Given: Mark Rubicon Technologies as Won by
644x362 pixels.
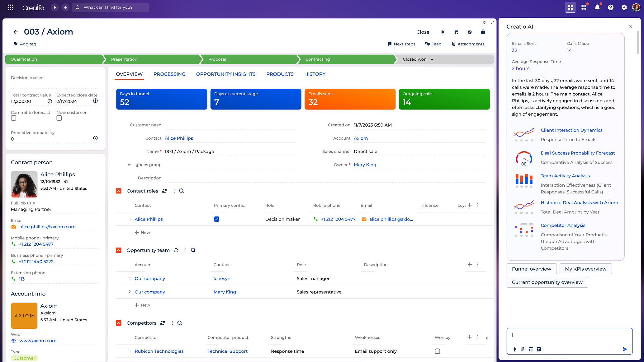Looking at the screenshot, I should [437, 351].
